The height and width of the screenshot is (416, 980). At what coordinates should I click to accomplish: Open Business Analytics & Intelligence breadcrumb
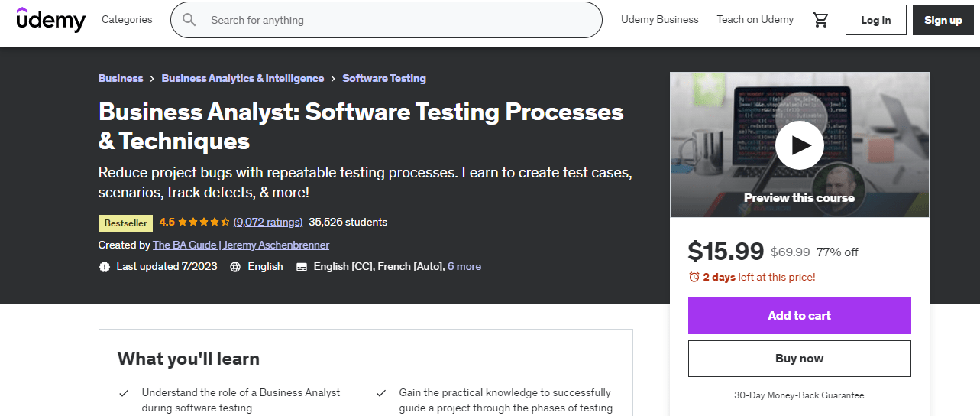[243, 78]
